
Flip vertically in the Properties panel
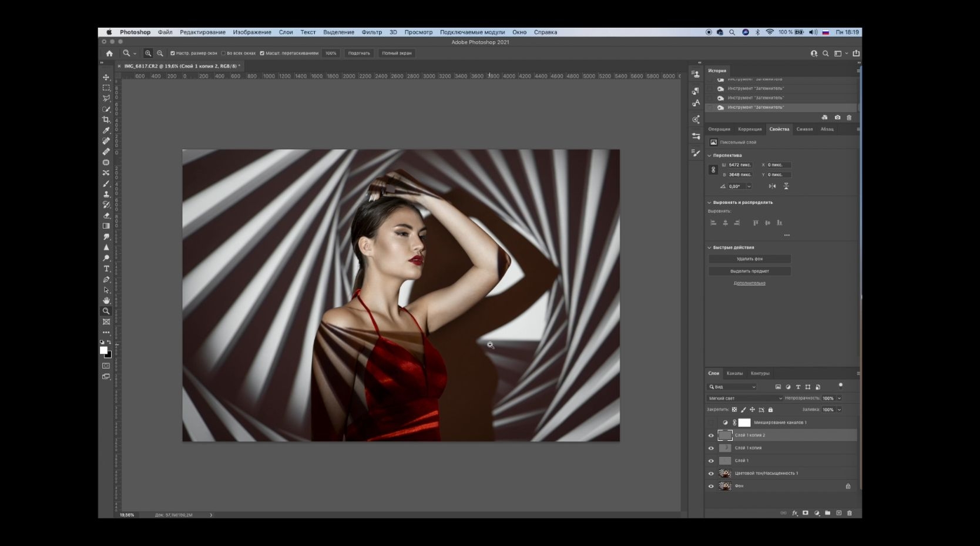[x=786, y=186]
